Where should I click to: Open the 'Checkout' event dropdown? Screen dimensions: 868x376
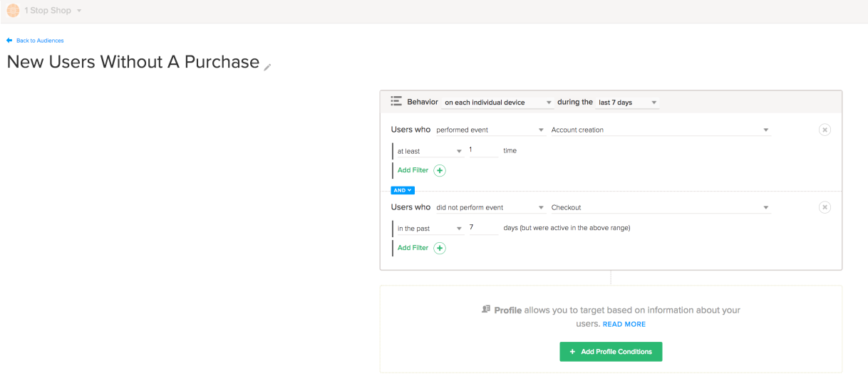coord(661,208)
